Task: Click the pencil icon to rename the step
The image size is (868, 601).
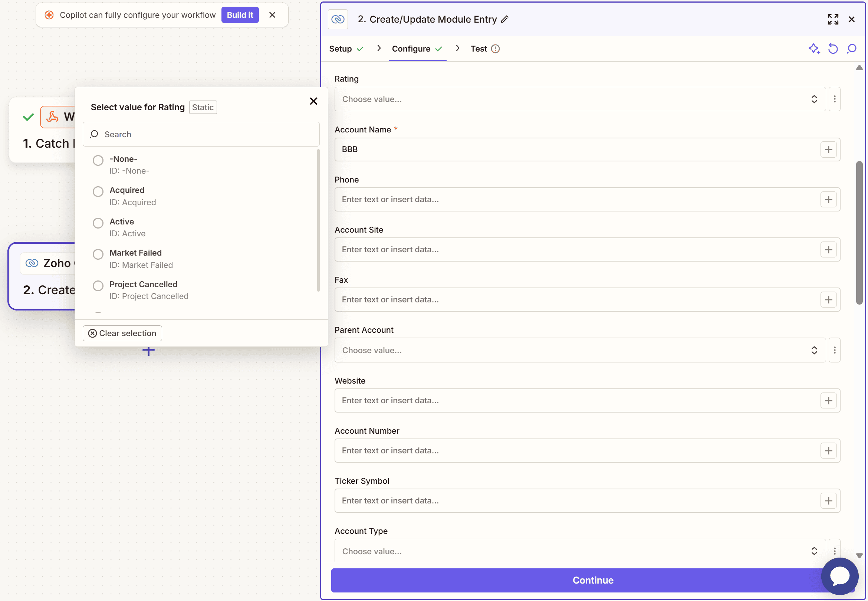Action: pyautogui.click(x=505, y=19)
